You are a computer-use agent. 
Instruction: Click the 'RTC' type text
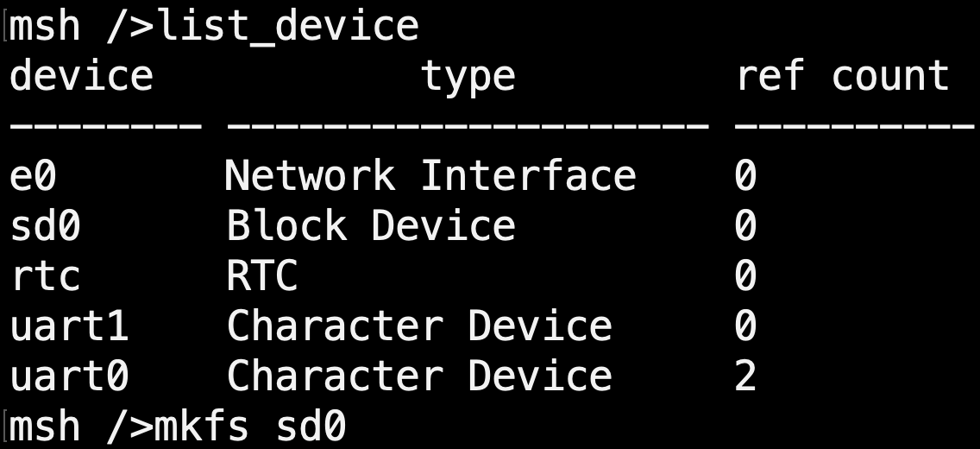[x=261, y=276]
